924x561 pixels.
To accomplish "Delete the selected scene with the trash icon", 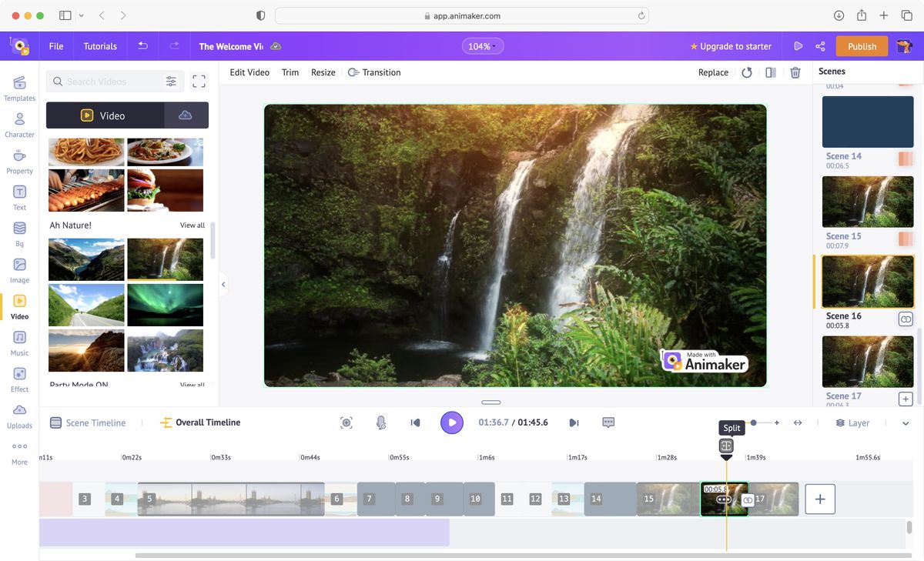I will click(795, 72).
